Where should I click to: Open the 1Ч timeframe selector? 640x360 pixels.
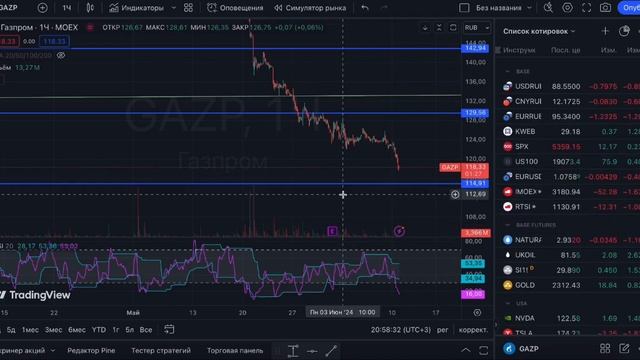click(67, 8)
